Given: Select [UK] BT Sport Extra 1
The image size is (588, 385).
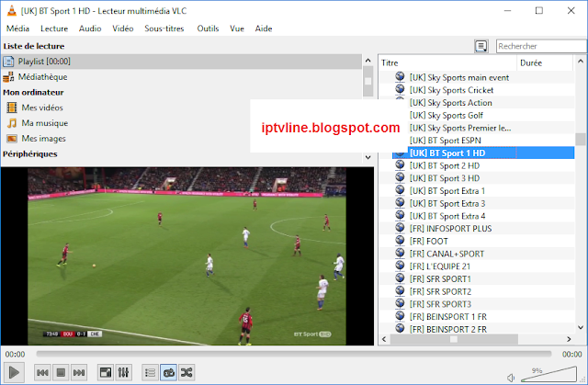Looking at the screenshot, I should [447, 191].
